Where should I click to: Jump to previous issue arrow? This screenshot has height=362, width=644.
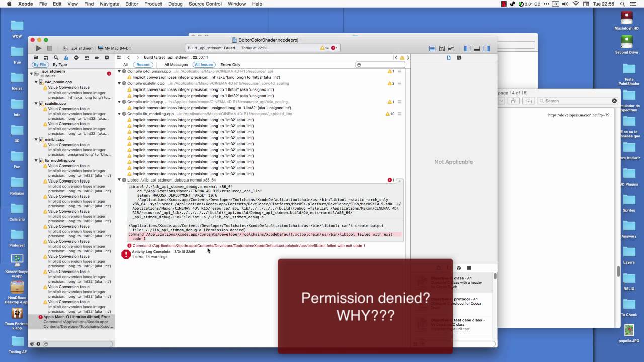[x=396, y=58]
